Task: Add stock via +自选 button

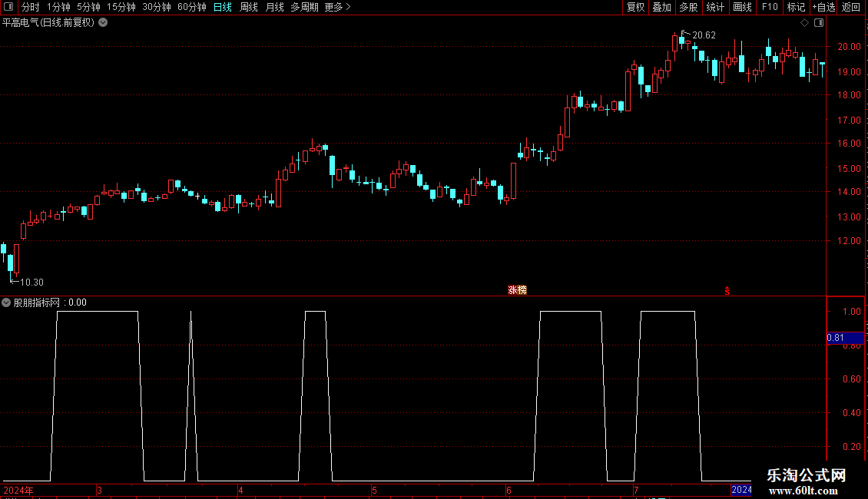Action: [x=823, y=7]
